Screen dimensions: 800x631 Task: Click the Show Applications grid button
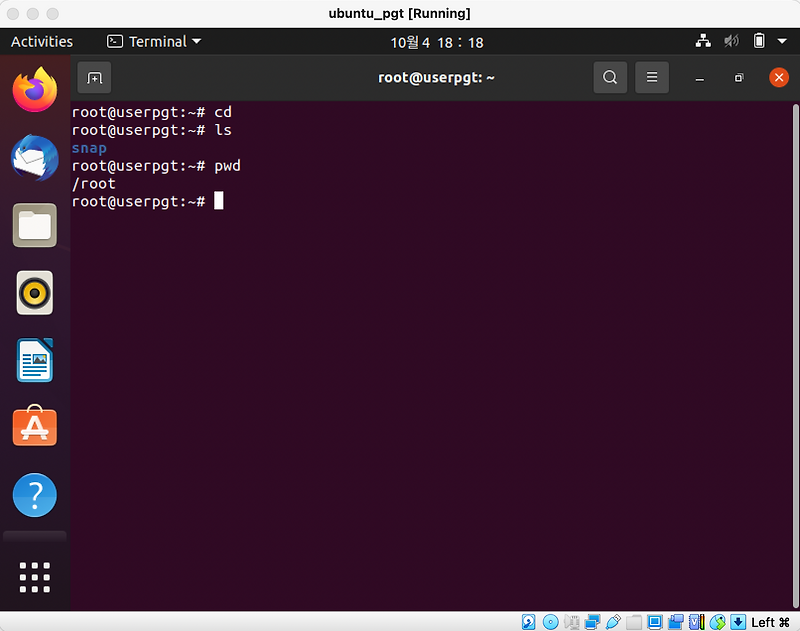click(34, 577)
